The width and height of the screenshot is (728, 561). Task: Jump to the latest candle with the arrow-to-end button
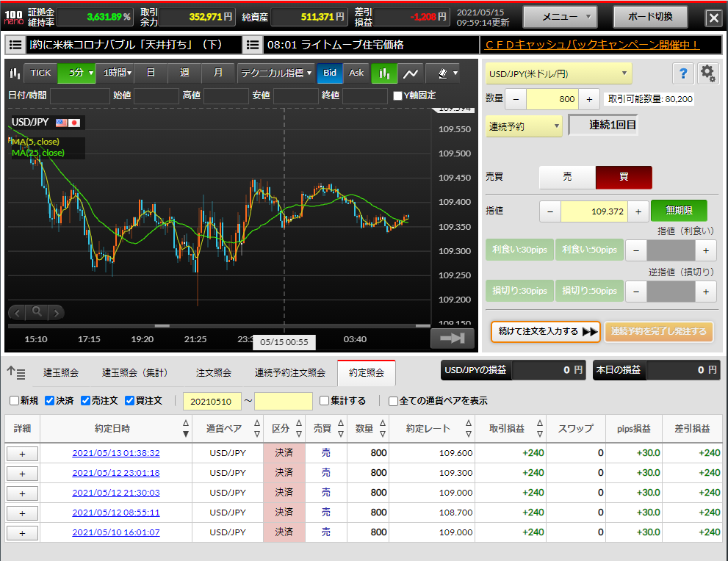453,338
